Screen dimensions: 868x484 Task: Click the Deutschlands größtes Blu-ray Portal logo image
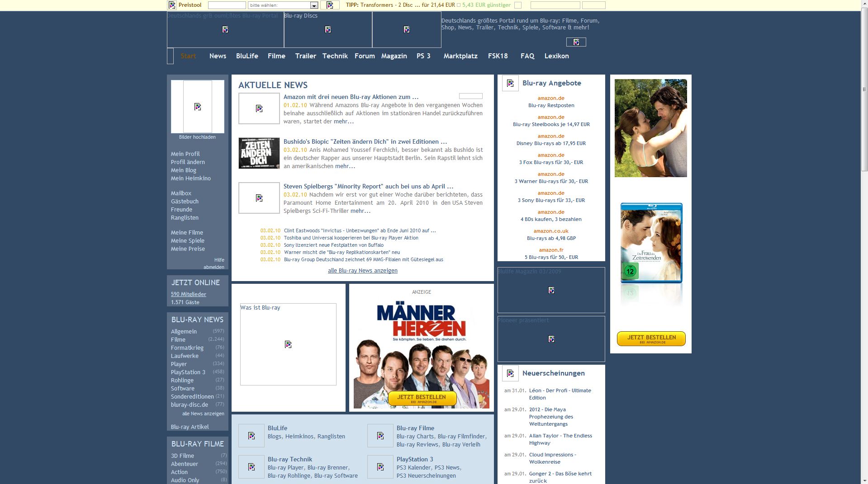coord(225,29)
